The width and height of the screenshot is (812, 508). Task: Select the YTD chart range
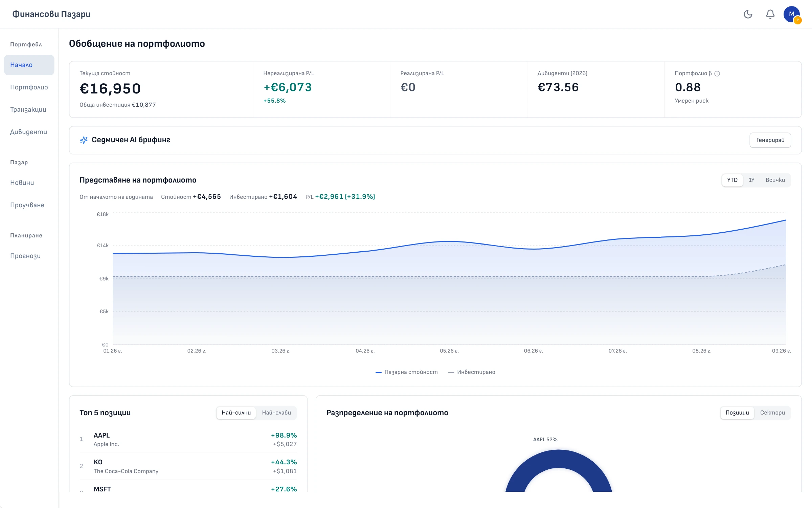[732, 180]
